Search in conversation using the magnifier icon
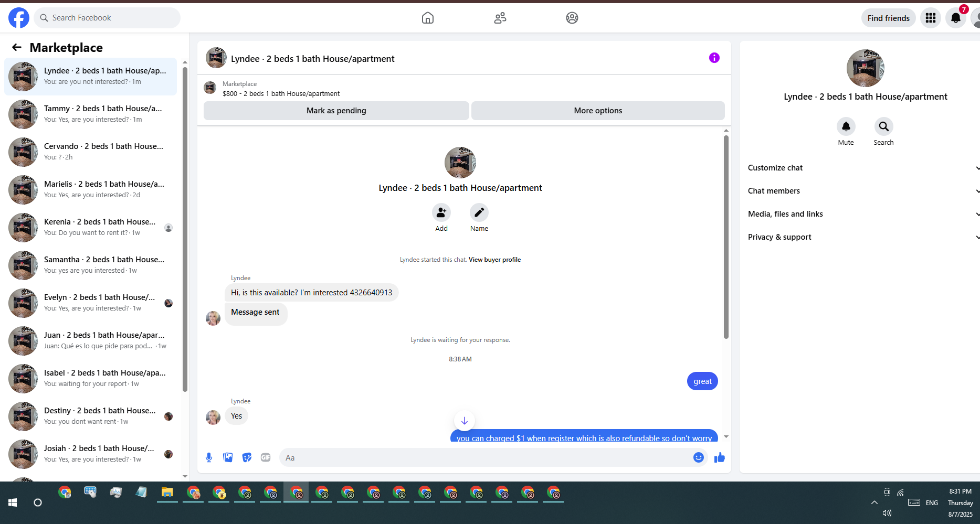This screenshot has width=980, height=524. tap(884, 126)
